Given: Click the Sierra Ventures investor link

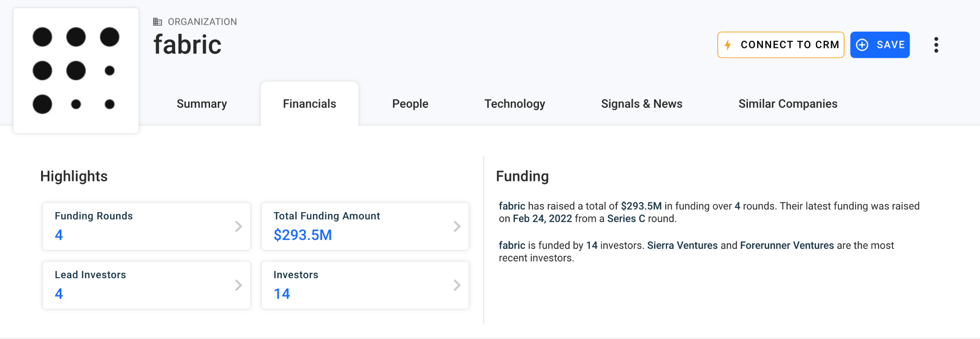Looking at the screenshot, I should point(682,246).
